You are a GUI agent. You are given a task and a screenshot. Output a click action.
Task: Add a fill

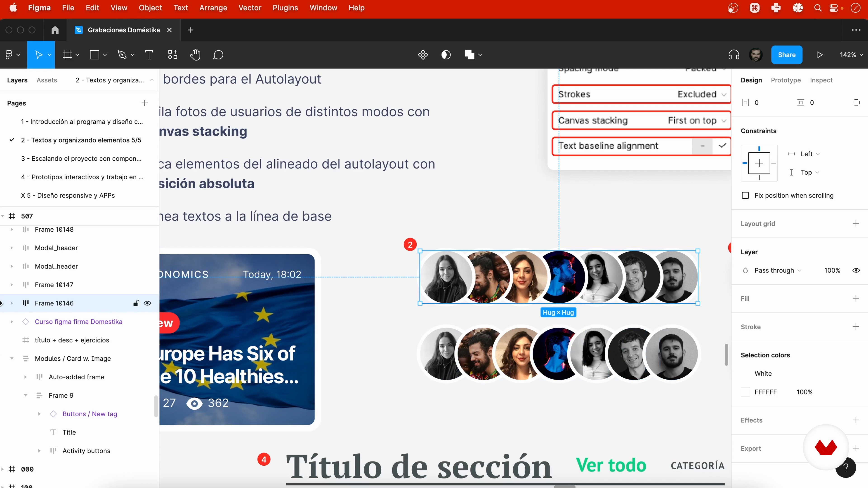point(856,298)
